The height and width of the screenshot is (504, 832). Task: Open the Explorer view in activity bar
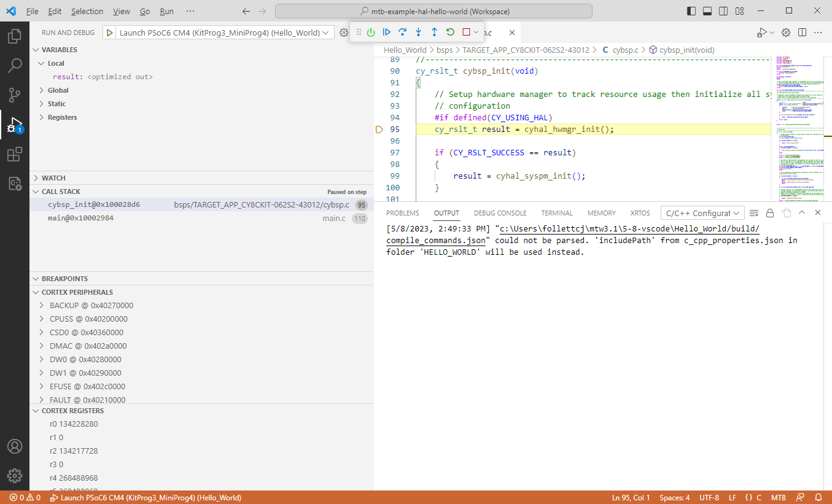pyautogui.click(x=15, y=36)
